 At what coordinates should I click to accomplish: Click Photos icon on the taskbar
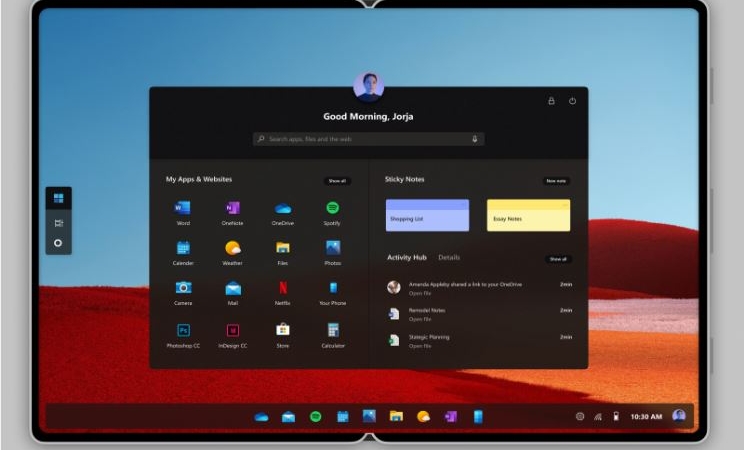(369, 416)
